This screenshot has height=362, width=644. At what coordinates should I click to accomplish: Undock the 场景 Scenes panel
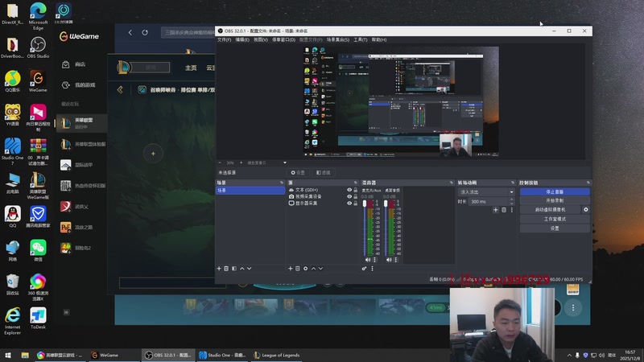[x=282, y=183]
